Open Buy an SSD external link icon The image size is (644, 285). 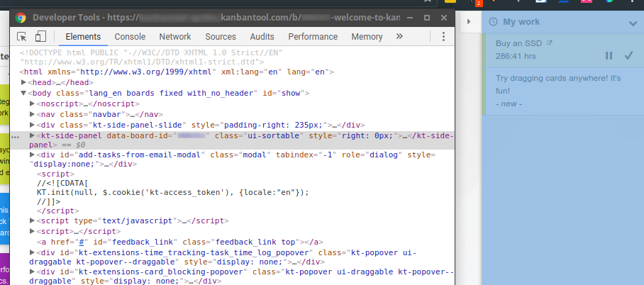tap(548, 43)
